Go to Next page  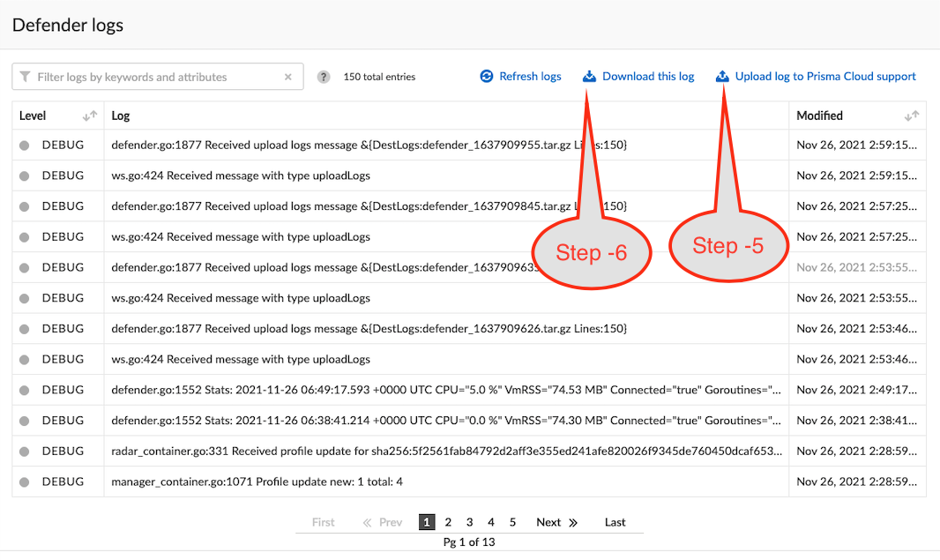[x=548, y=522]
